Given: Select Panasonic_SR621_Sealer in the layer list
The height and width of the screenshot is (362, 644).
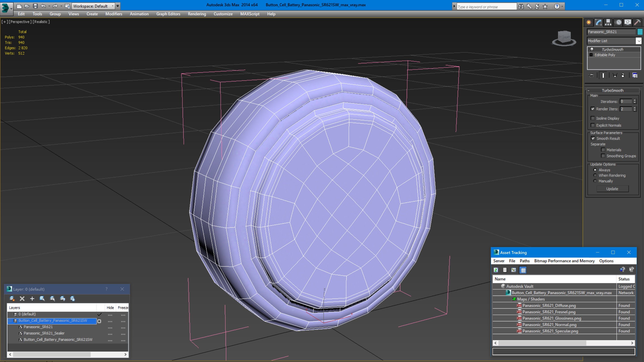Looking at the screenshot, I should point(44,333).
